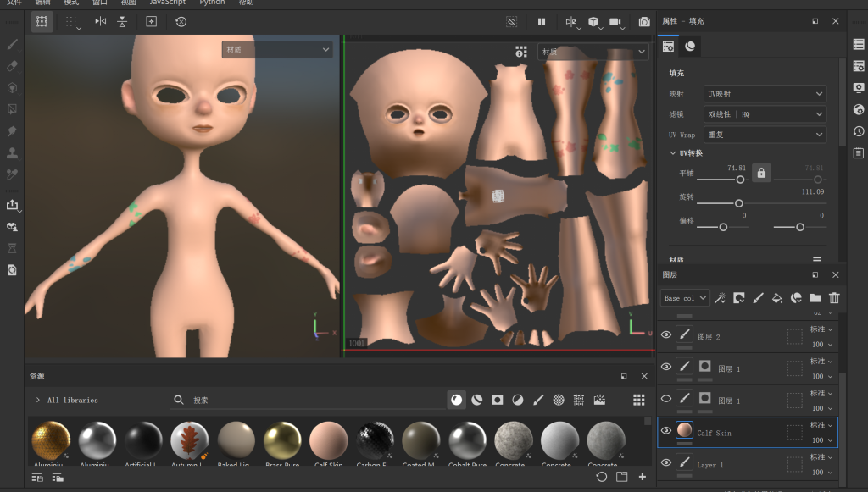Open the JavaScript menu

click(x=167, y=3)
